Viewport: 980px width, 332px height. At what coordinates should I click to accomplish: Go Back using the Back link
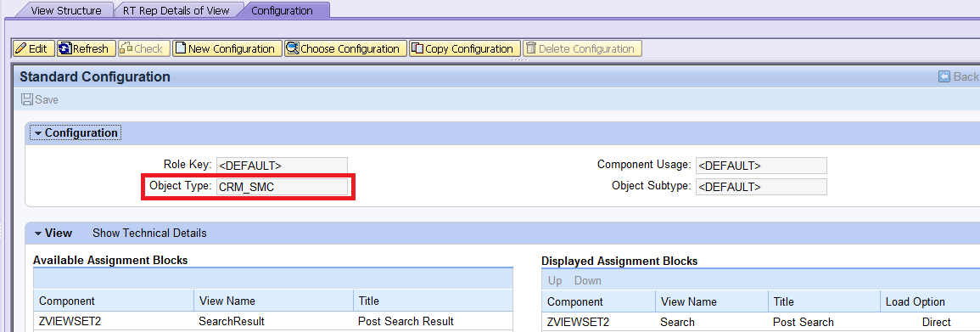tap(958, 77)
